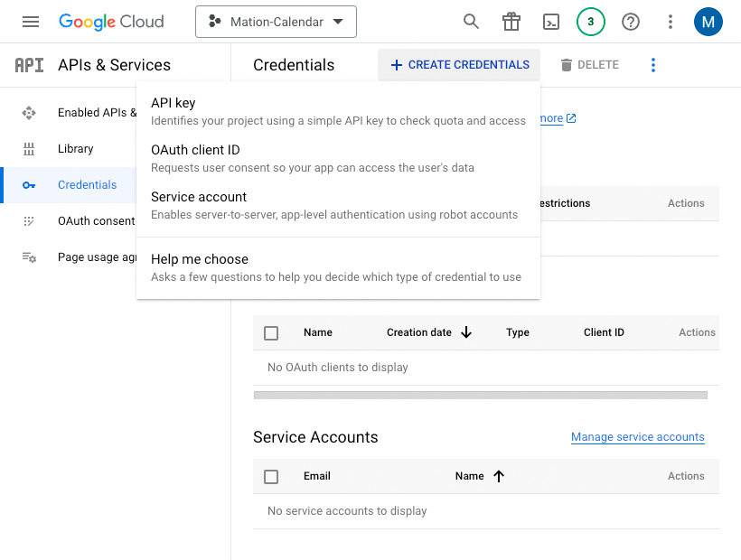The image size is (741, 560).
Task: Click the Credentials page title
Action: click(x=294, y=65)
